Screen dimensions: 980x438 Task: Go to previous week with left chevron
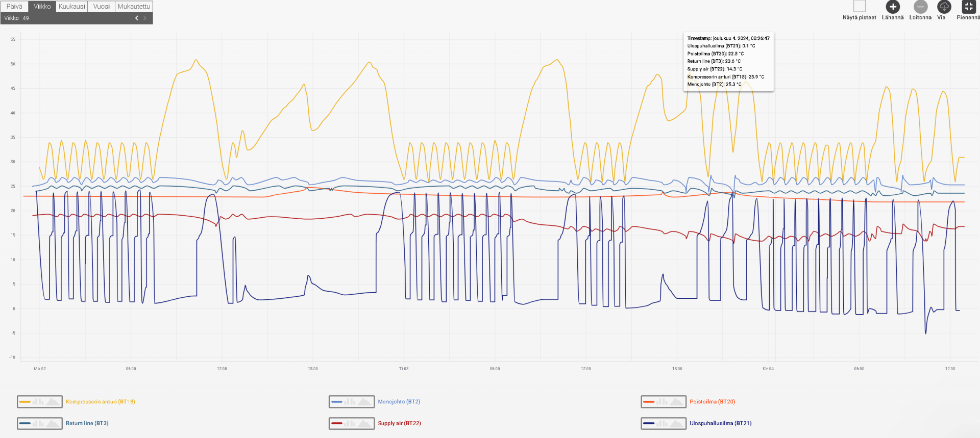(136, 18)
